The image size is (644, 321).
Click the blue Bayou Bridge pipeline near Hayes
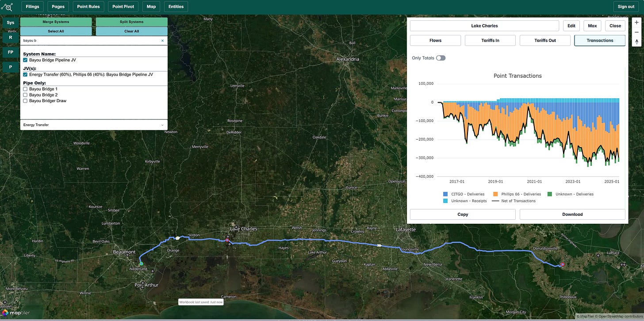tap(283, 241)
